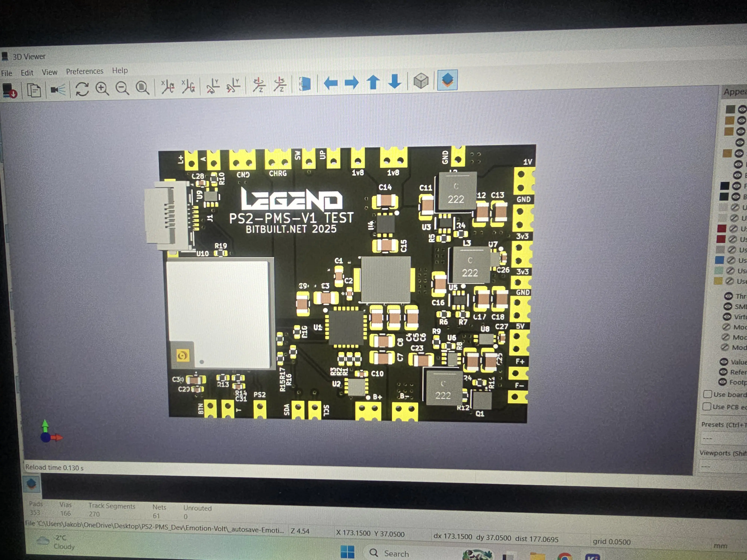Copy 3D image to clipboard icon
Viewport: 747px width, 560px height.
(x=34, y=91)
